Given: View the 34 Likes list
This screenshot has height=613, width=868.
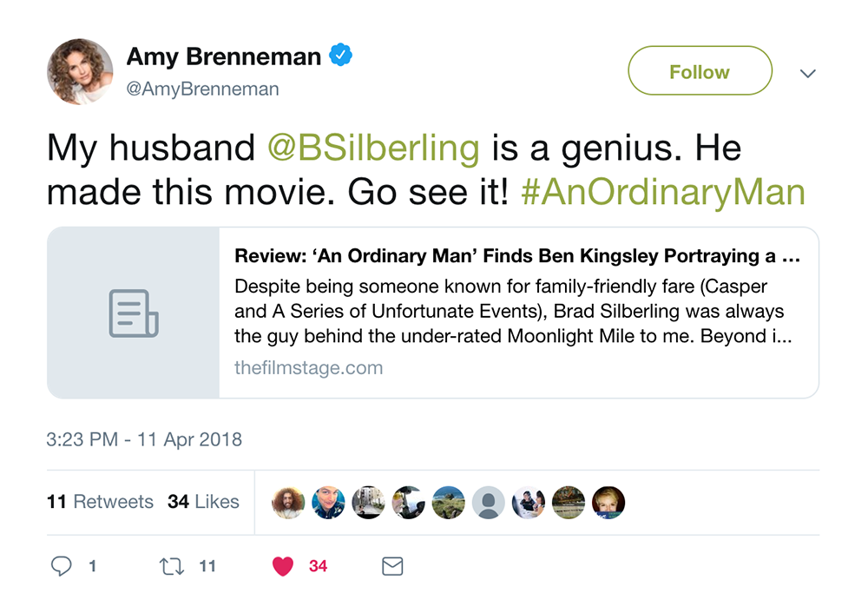Looking at the screenshot, I should 203,502.
